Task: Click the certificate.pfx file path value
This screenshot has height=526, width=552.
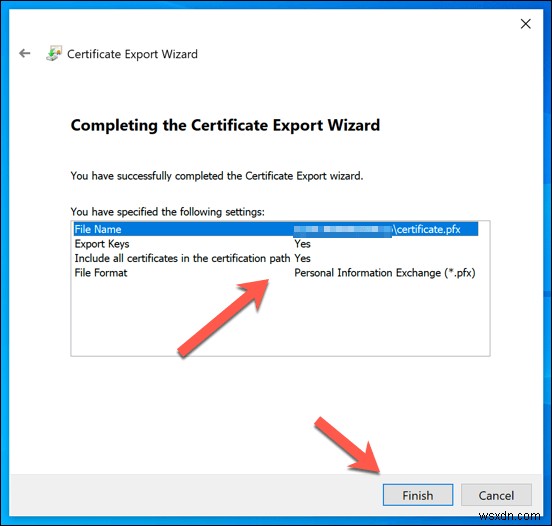Action: (x=377, y=229)
